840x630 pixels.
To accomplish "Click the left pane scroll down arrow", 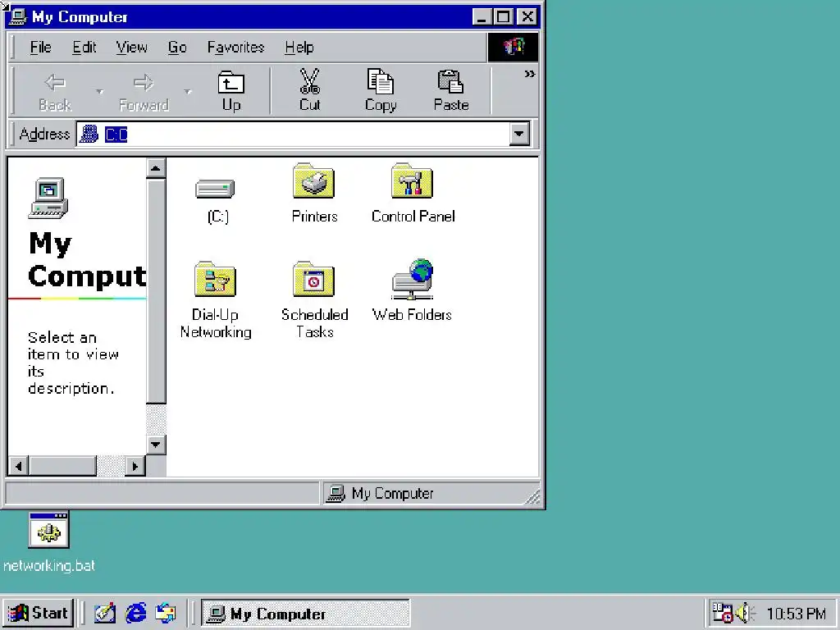I will tap(156, 444).
